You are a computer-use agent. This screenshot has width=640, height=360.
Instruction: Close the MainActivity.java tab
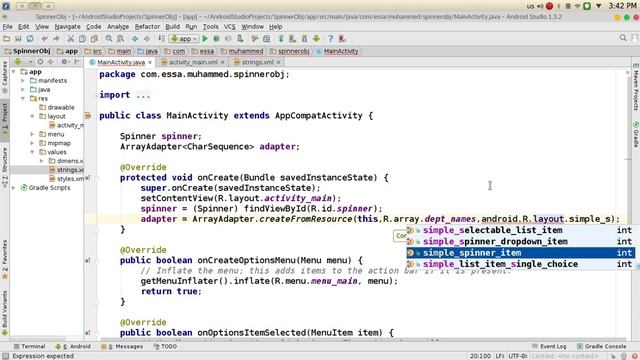point(150,62)
